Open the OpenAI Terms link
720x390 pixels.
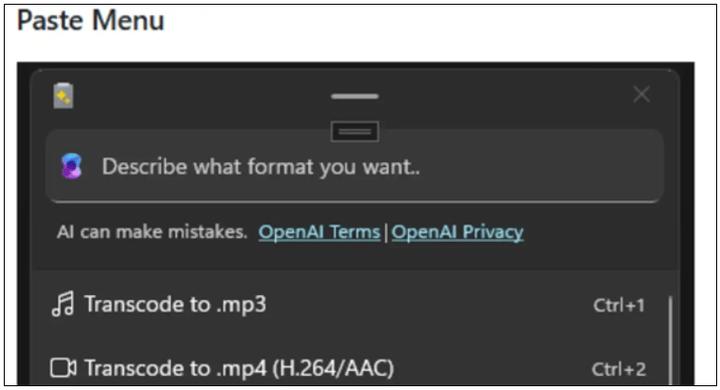319,232
